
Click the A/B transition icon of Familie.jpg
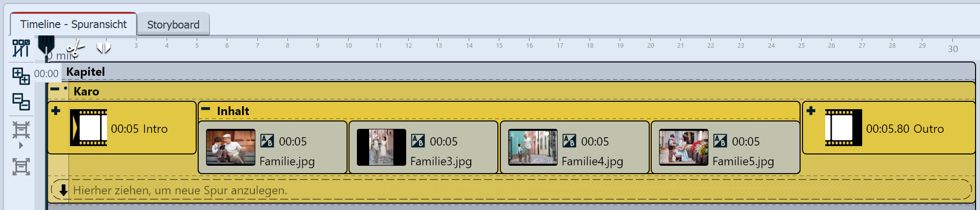coord(267,141)
